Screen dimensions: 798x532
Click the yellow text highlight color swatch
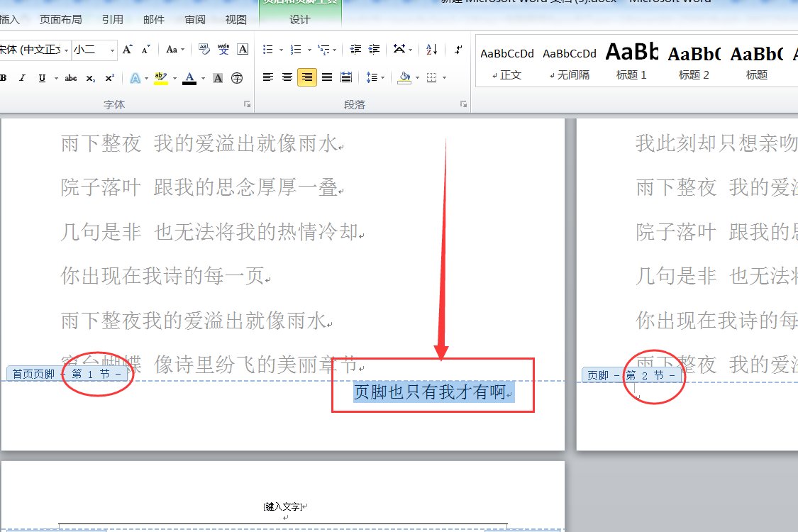click(x=162, y=82)
